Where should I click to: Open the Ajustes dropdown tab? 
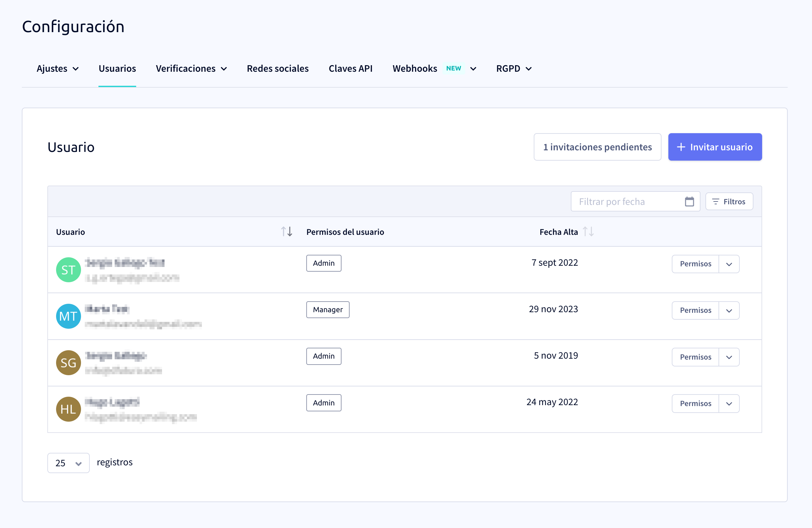tap(58, 69)
